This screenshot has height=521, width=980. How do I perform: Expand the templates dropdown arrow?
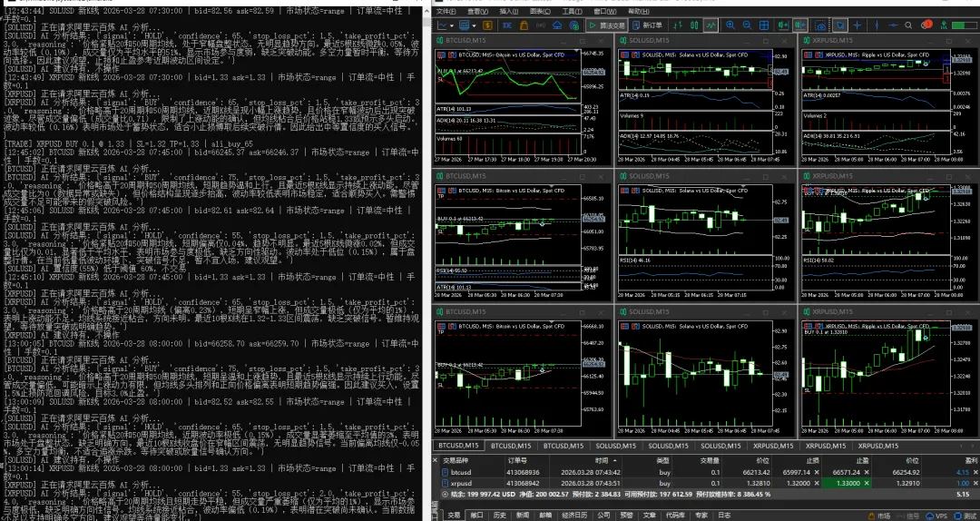(x=474, y=25)
